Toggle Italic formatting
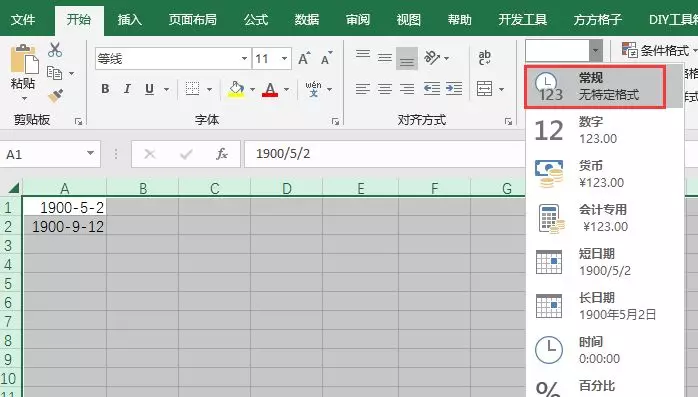The width and height of the screenshot is (698, 397). [127, 89]
